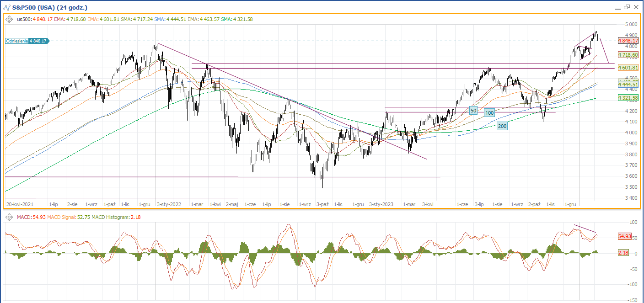Click the chart icon beside the S&P500 title
Screen dimensions: 644x303
[6, 8]
